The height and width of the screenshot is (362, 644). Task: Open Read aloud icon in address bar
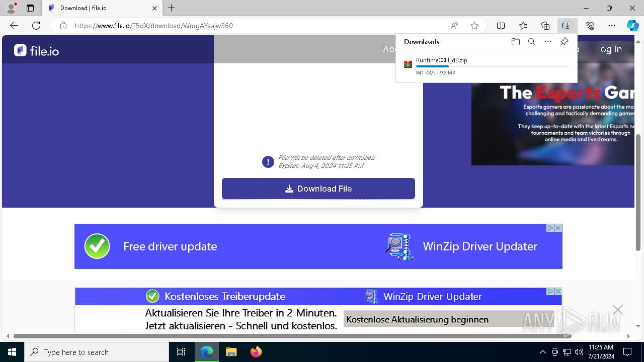[454, 26]
